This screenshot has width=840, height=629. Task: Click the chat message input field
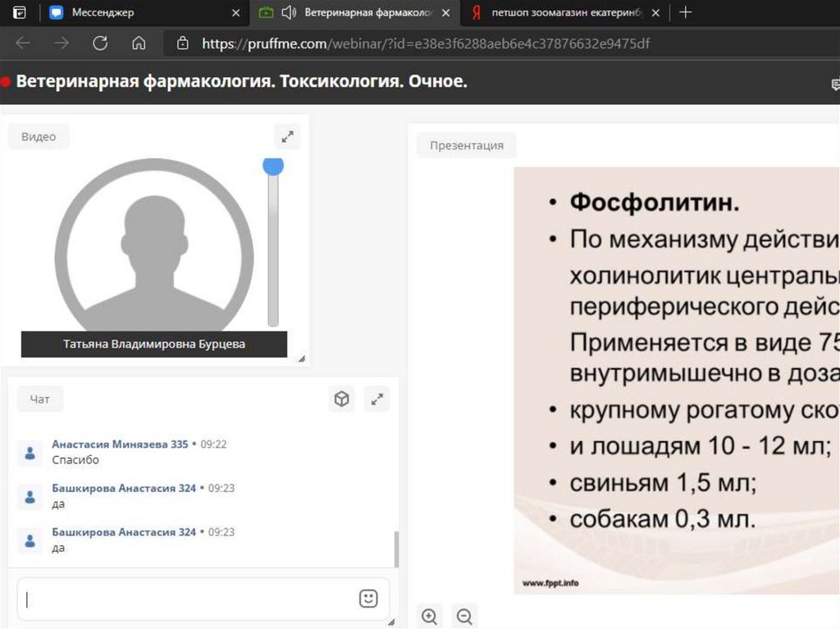tap(189, 599)
